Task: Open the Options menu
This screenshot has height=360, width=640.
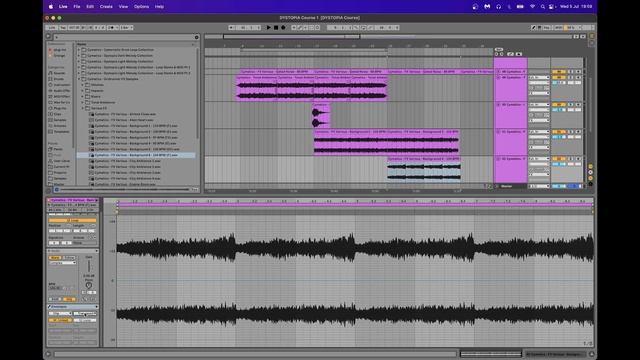Action: 141,7
